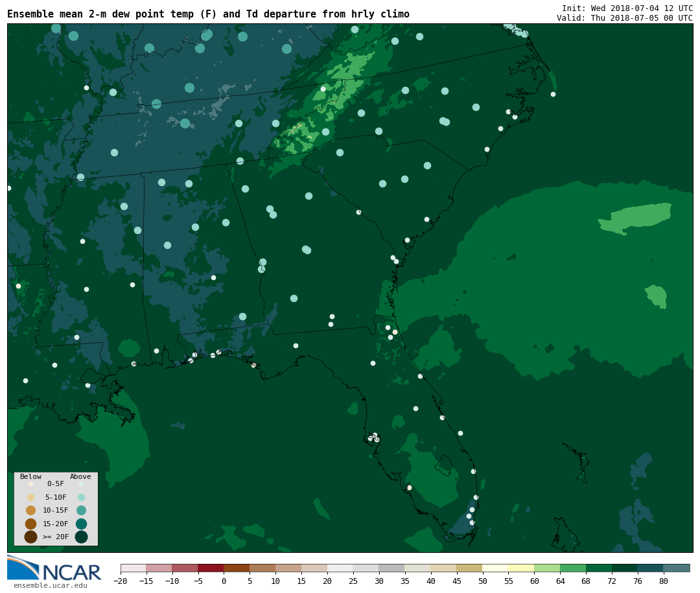700x593 pixels.
Task: Click the Init: Wed 2018-07-04 12 UTC text
Action: click(x=627, y=8)
